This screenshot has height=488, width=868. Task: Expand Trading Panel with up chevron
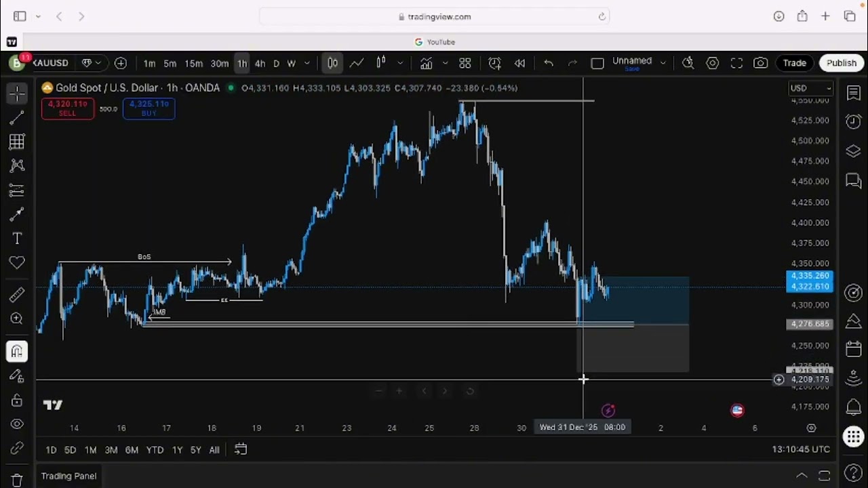pyautogui.click(x=802, y=476)
